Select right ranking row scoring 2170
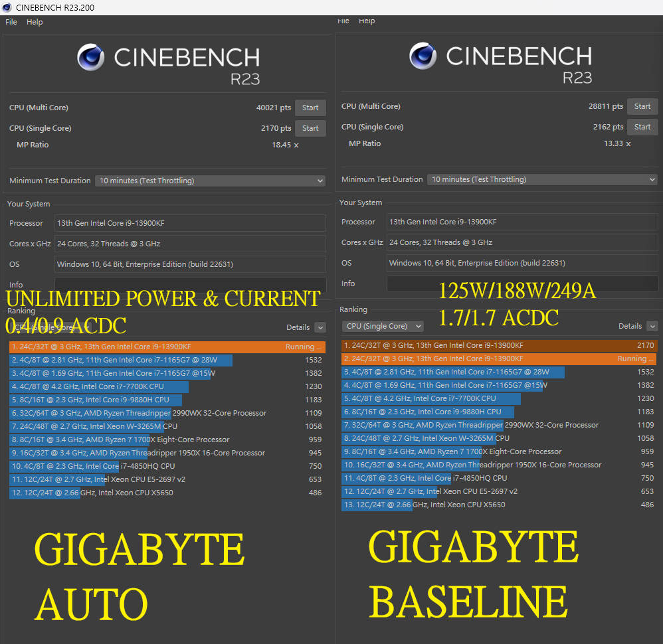 pyautogui.click(x=499, y=346)
